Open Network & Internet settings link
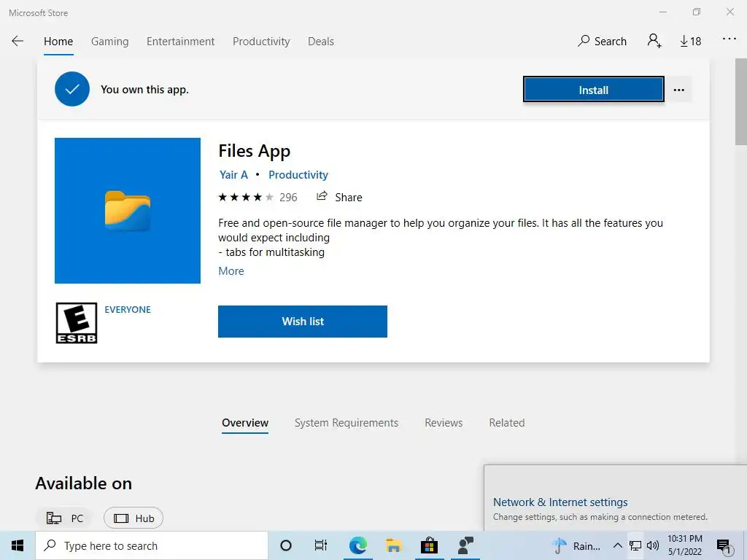This screenshot has height=560, width=747. pyautogui.click(x=560, y=502)
